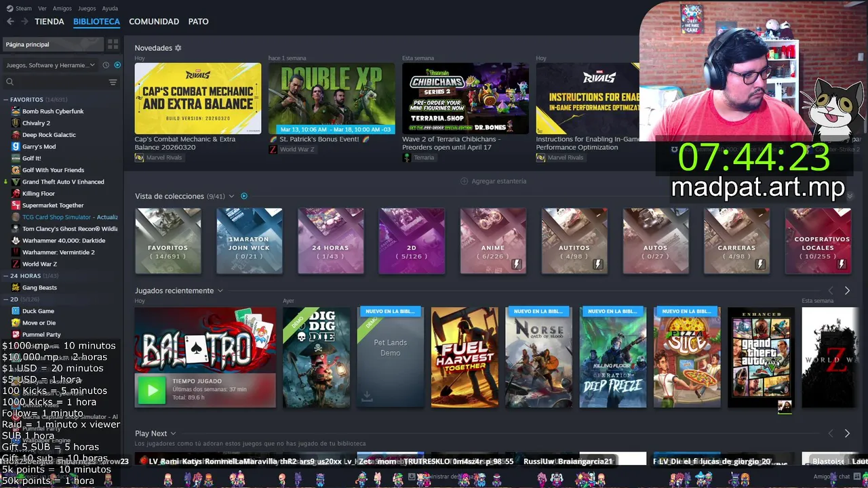Open advanced filters icon beside the search box

click(113, 82)
